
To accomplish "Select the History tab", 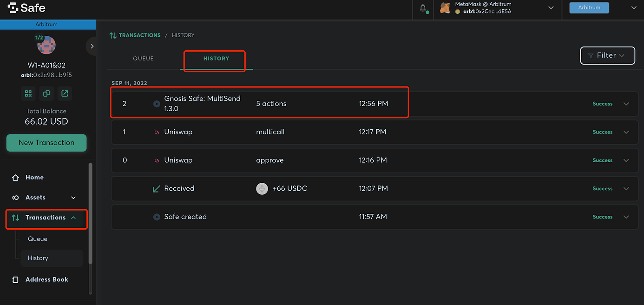I will [216, 59].
